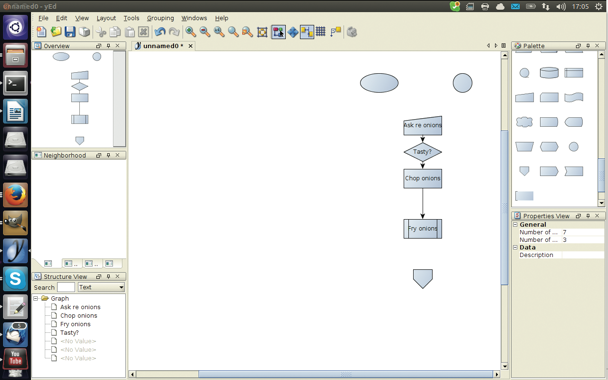Collapse the Data properties section
608x380 pixels.
[515, 247]
